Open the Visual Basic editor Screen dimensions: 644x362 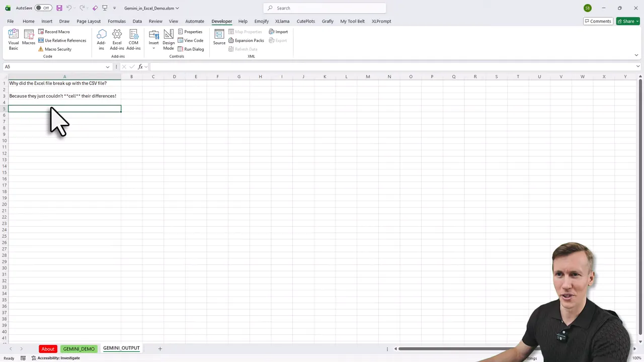pyautogui.click(x=13, y=40)
